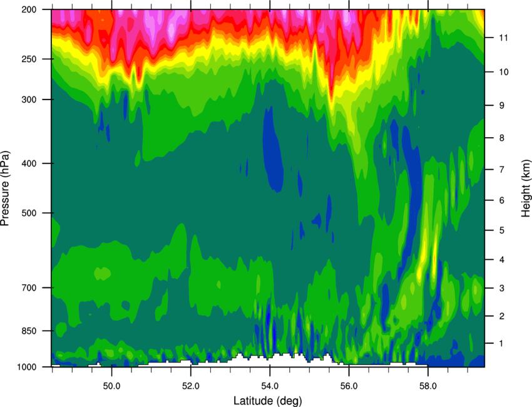Select the 300 pressure tick label
This screenshot has width=532, height=407.
point(29,100)
